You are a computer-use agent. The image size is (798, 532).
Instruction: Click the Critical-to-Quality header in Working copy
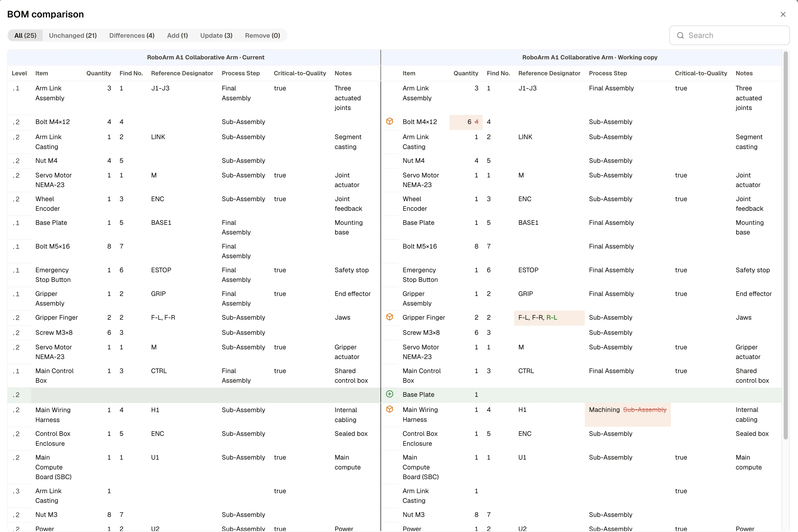click(701, 73)
